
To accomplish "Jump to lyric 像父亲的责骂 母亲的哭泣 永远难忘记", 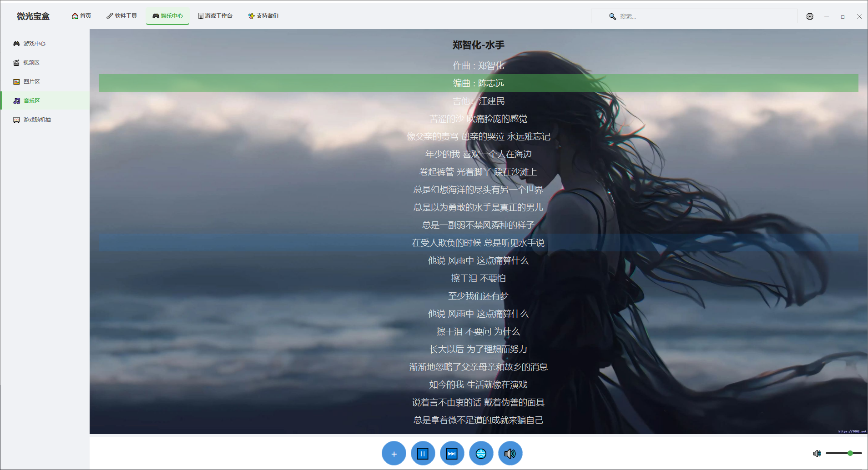I will coord(479,136).
